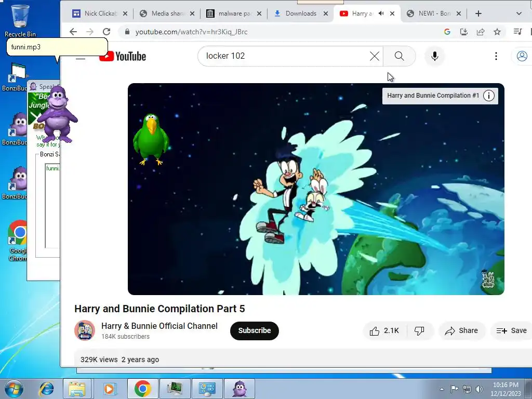Save the video to a playlist
The height and width of the screenshot is (399, 532).
pyautogui.click(x=511, y=331)
